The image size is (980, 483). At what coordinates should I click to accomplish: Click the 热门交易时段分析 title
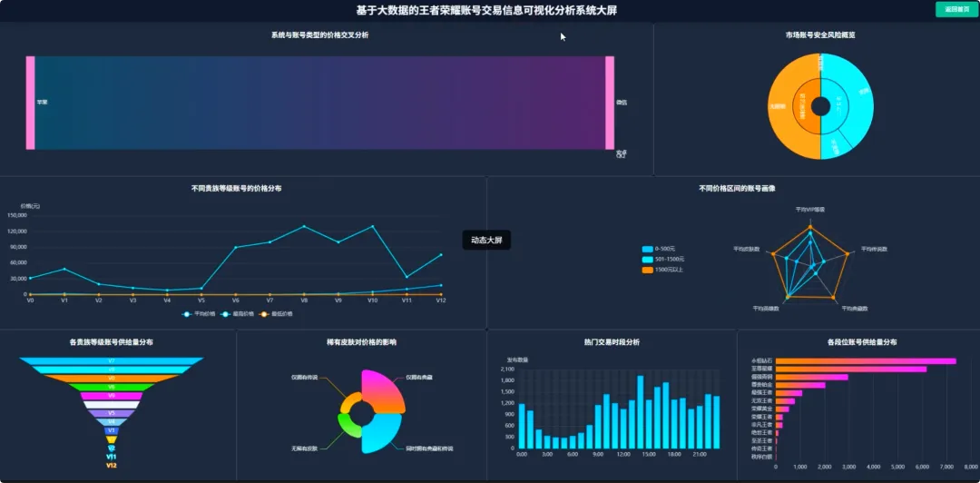(612, 342)
